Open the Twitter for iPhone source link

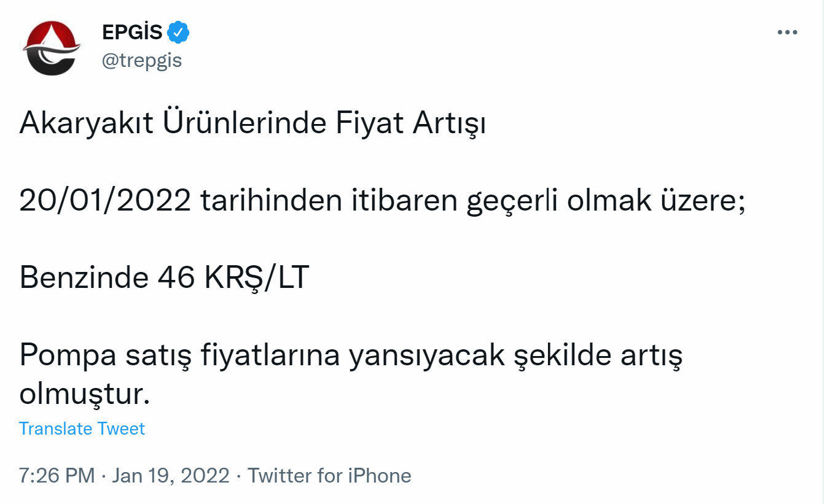coord(329,476)
